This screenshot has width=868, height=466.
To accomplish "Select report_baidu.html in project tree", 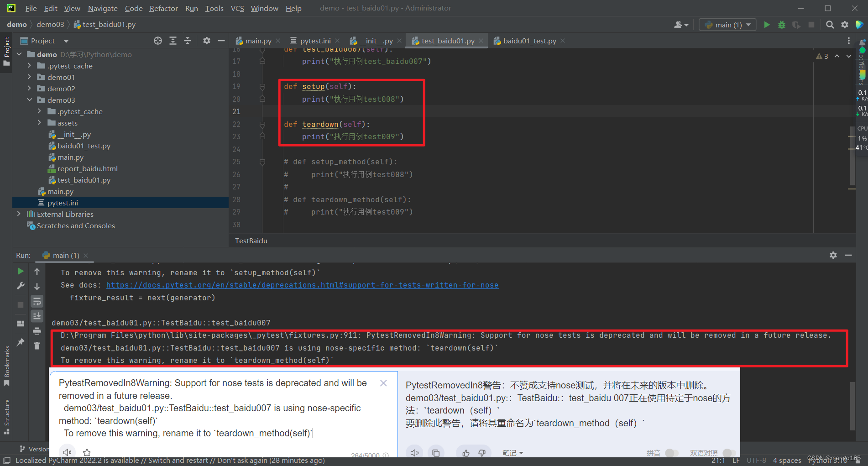I will 87,168.
